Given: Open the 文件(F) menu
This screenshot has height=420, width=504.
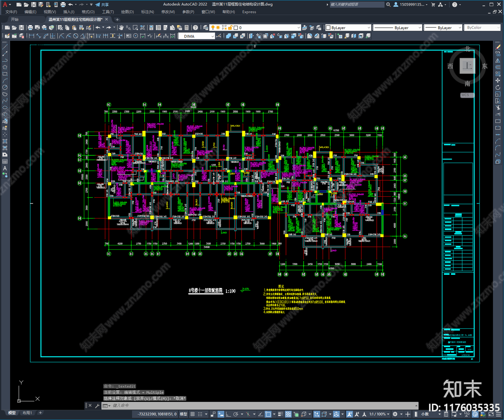Looking at the screenshot, I should pos(11,12).
